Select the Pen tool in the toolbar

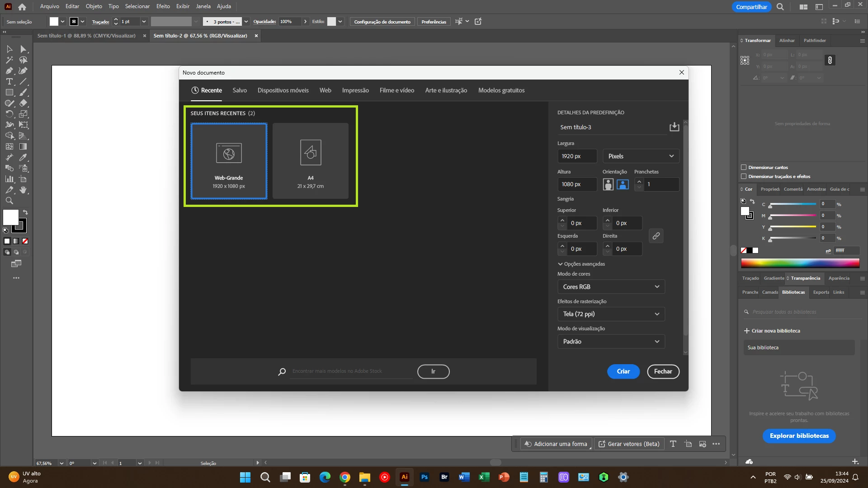9,71
